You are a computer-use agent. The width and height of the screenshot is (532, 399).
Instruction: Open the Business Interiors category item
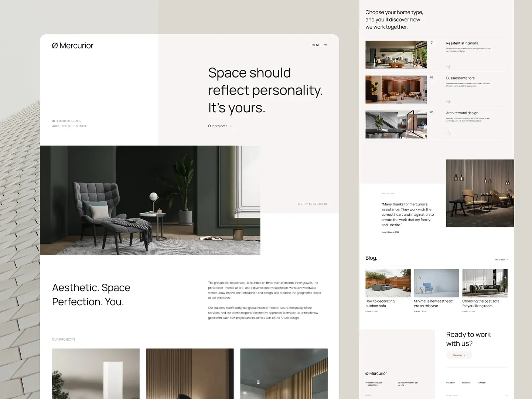click(x=460, y=78)
